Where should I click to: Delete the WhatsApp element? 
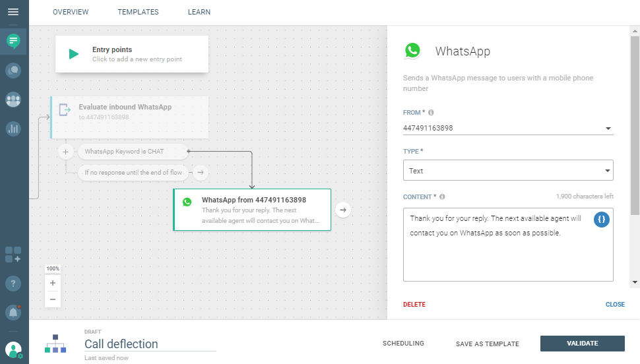[x=414, y=305]
